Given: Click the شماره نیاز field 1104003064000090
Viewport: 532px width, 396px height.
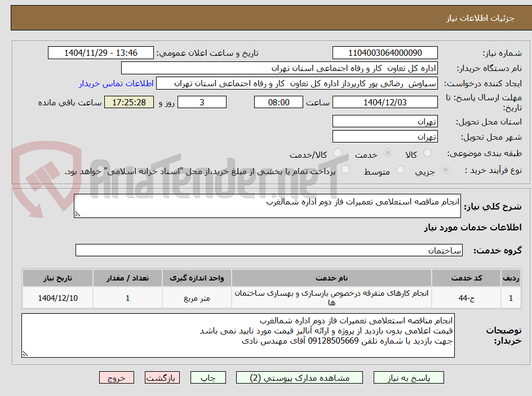Looking at the screenshot, I should pos(385,53).
